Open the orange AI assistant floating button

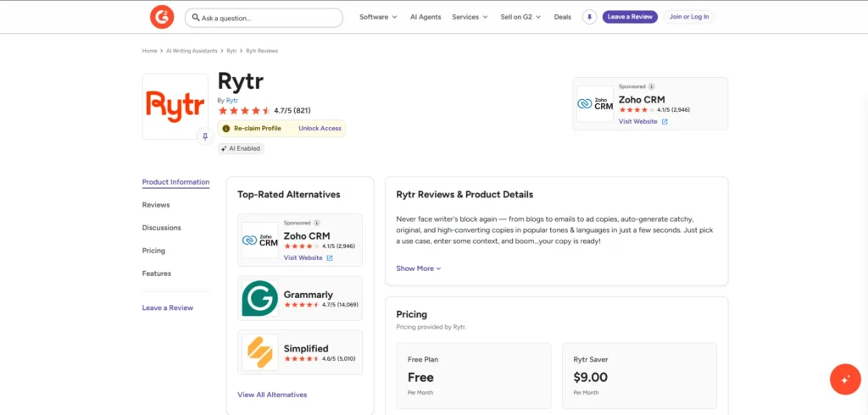click(845, 379)
